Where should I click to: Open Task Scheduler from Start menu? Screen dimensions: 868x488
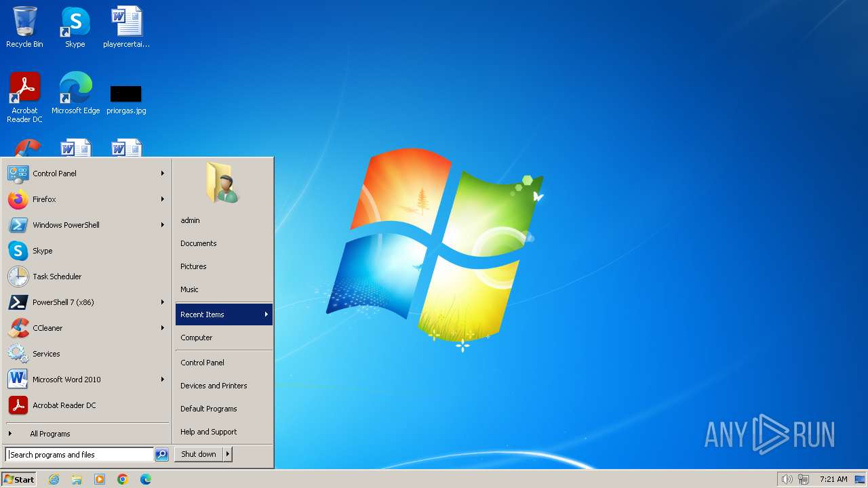pos(87,277)
